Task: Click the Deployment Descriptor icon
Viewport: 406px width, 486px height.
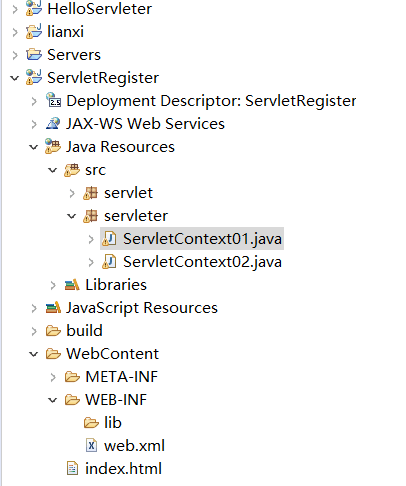Action: coord(53,100)
